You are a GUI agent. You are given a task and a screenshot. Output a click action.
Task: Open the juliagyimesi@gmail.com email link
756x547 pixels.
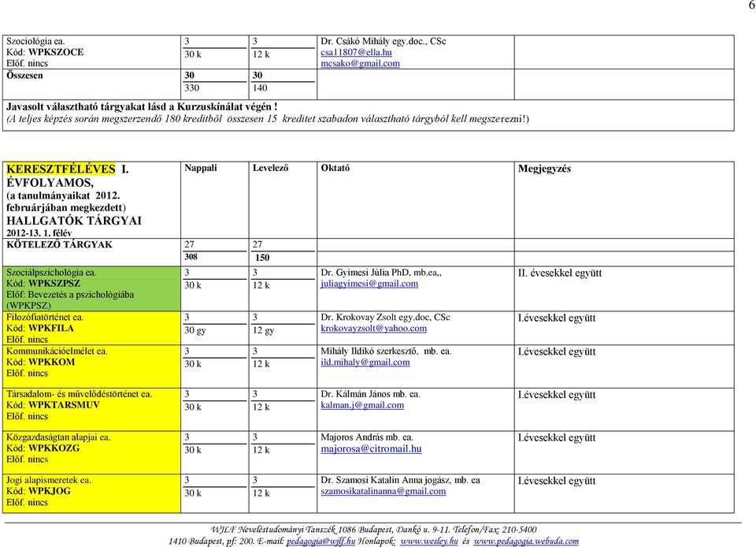[369, 284]
